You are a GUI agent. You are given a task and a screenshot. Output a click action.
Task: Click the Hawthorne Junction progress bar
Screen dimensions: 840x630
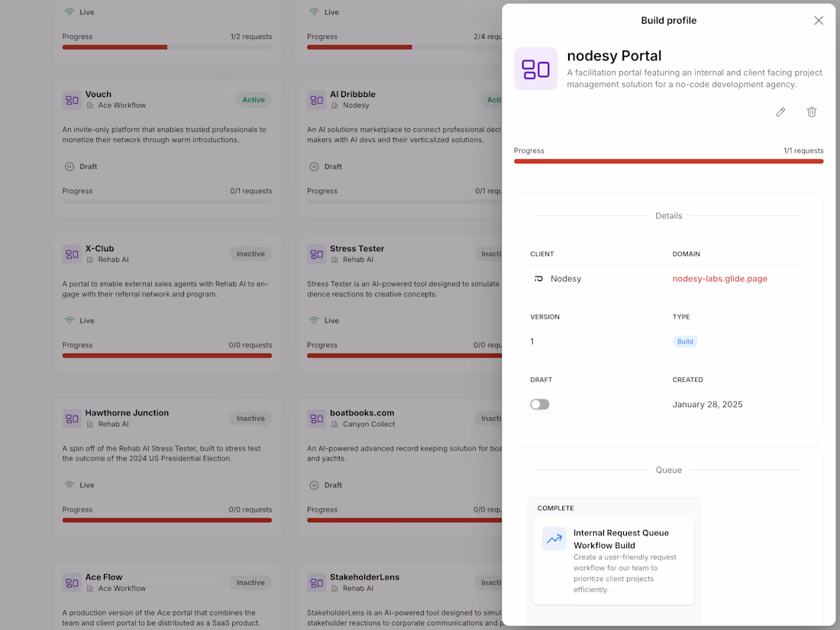coord(167,520)
